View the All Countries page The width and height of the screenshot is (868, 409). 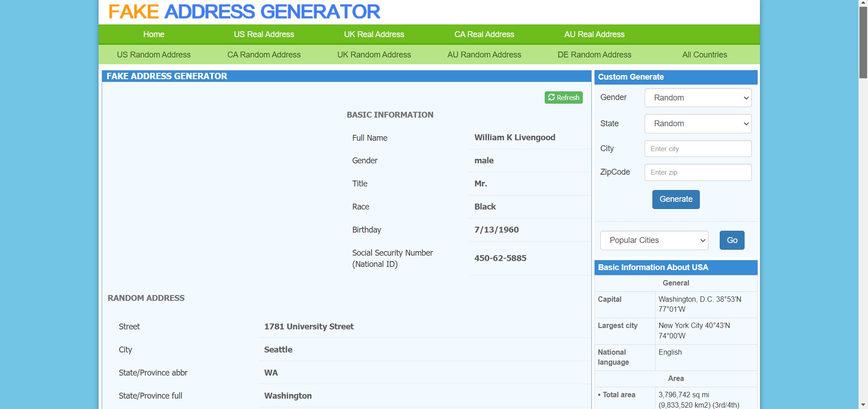point(704,55)
